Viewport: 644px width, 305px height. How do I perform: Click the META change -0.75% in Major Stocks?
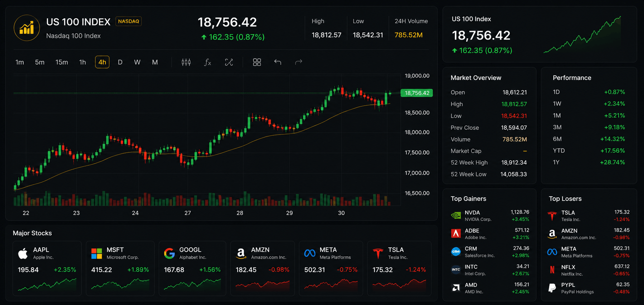tap(347, 270)
